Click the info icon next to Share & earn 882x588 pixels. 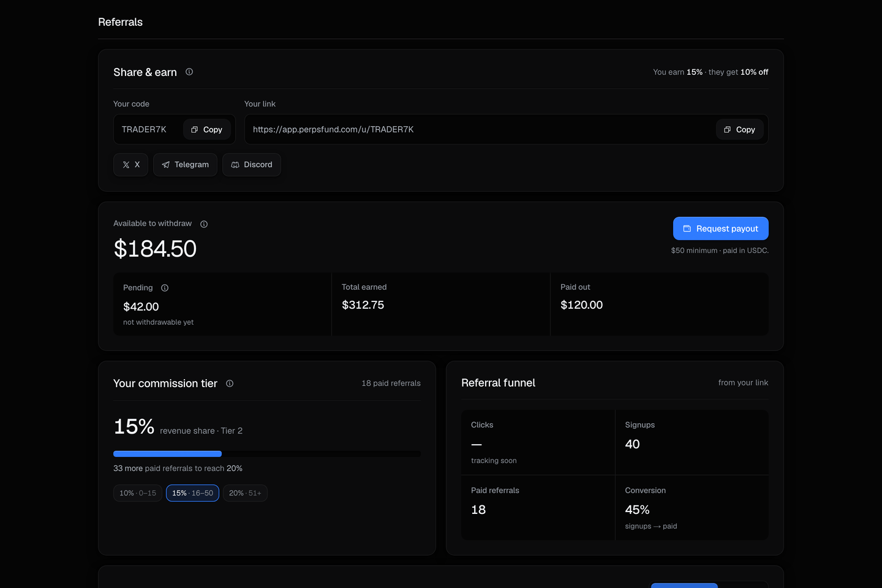point(189,72)
